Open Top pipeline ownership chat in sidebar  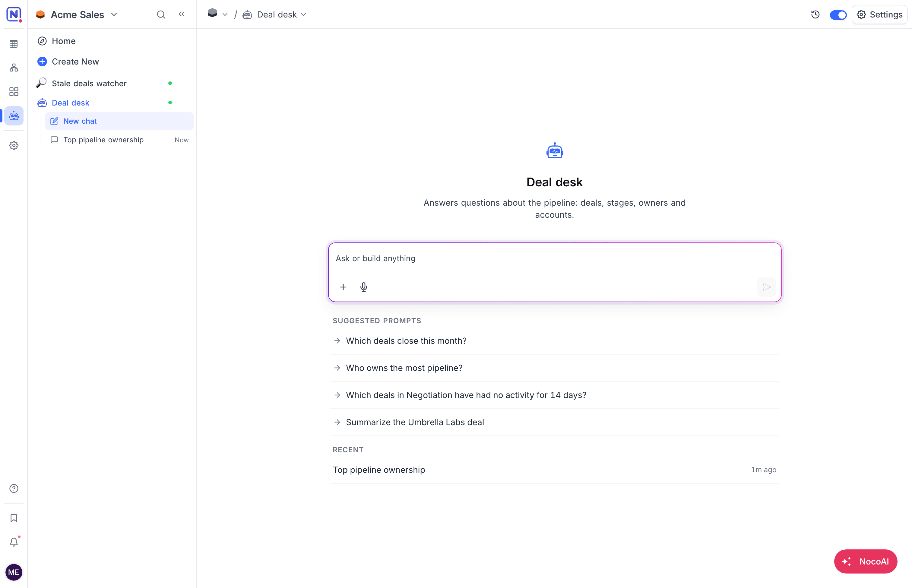click(x=119, y=140)
